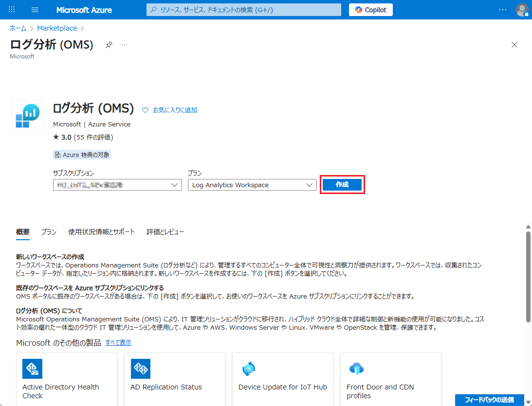Click the Marketplace breadcrumb link
532x406 pixels.
click(x=57, y=28)
